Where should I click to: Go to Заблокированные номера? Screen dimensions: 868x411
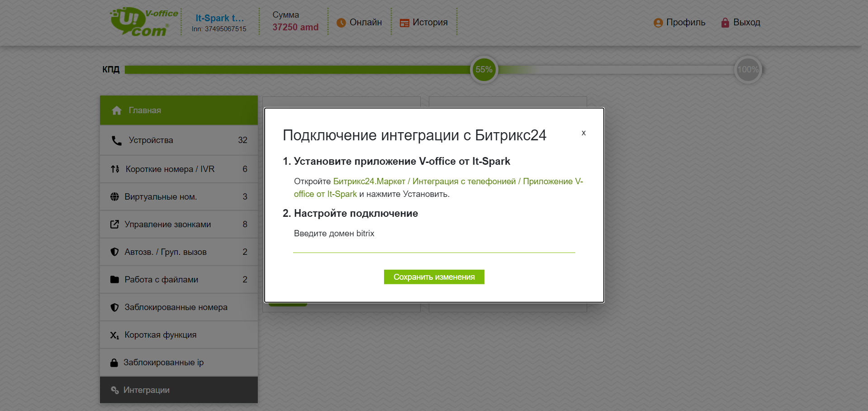pyautogui.click(x=179, y=307)
